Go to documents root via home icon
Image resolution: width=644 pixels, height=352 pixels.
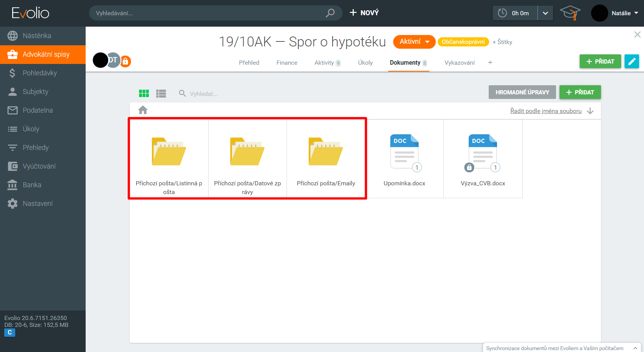point(143,110)
